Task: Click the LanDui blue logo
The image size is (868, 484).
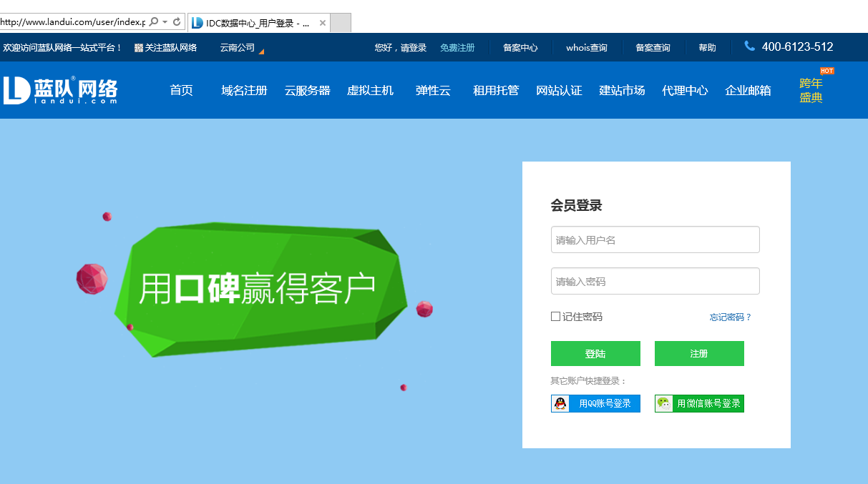Action: coord(61,90)
